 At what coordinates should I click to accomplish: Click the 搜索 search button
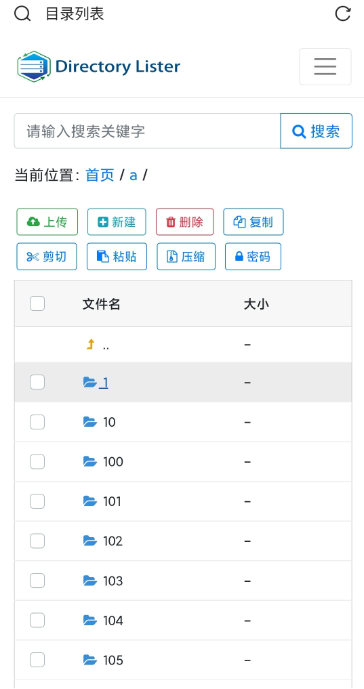(316, 131)
